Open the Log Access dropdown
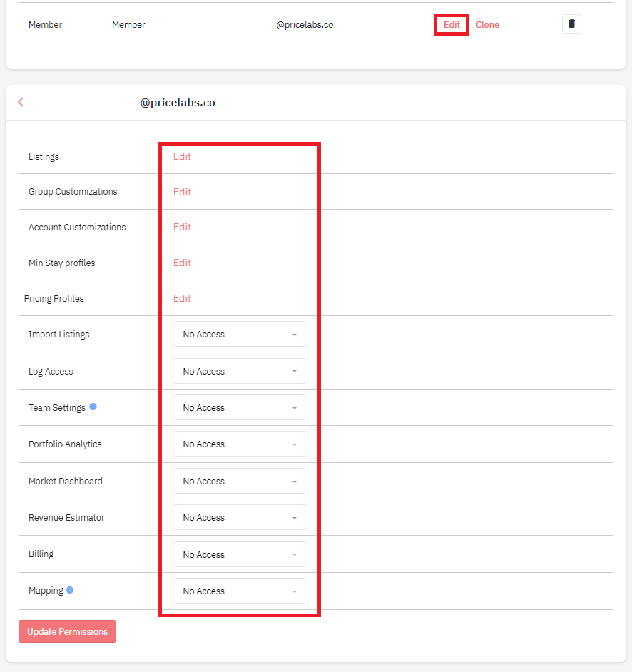This screenshot has width=632, height=672. (240, 371)
